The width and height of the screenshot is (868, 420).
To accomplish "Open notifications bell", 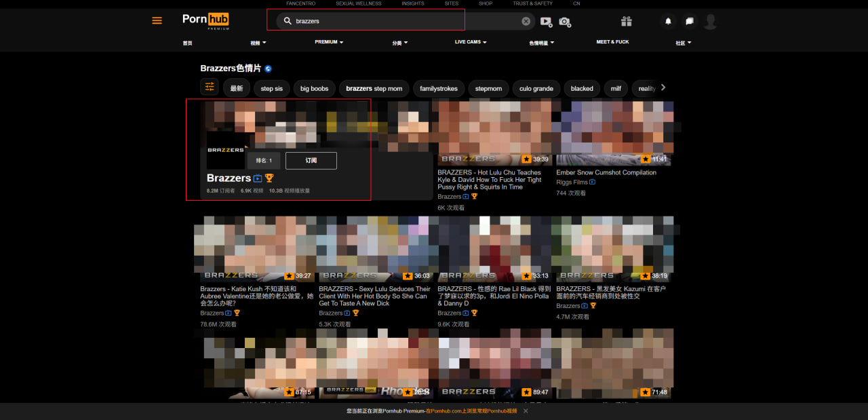I will (x=668, y=22).
